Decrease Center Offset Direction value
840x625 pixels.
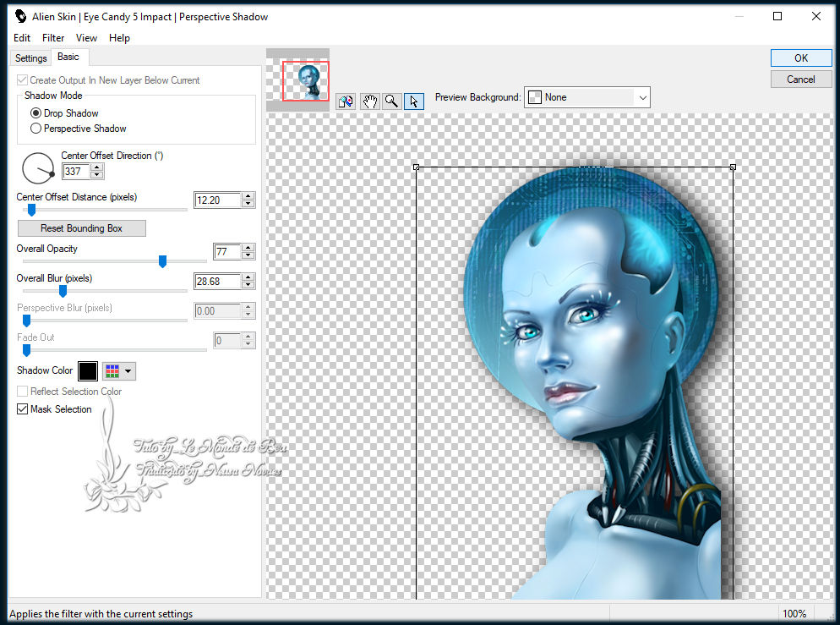[97, 175]
